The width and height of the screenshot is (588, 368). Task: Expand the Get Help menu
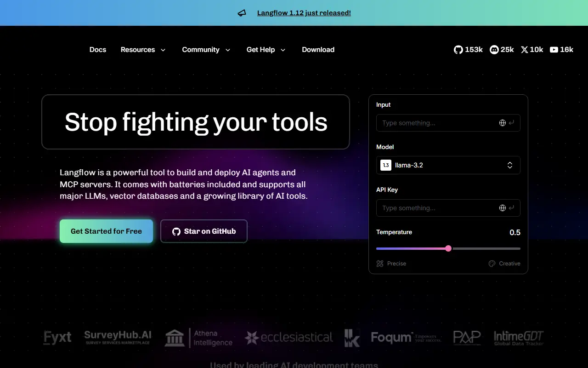[x=266, y=50]
